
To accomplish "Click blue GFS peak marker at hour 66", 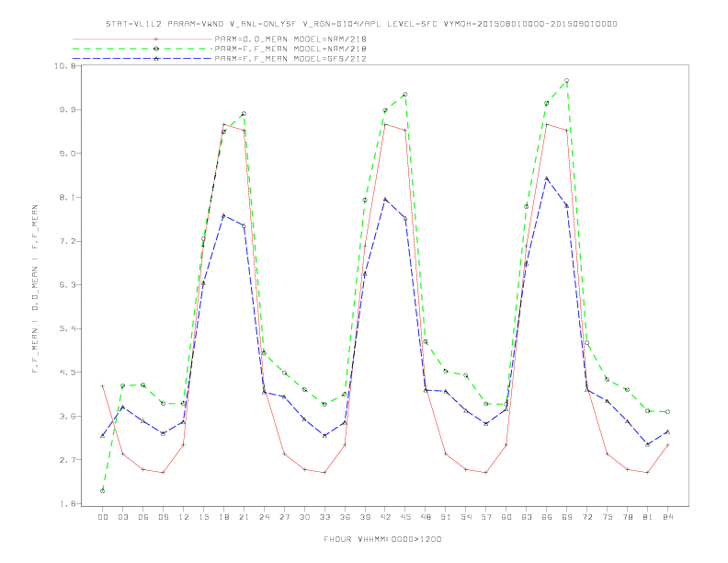I will (547, 178).
